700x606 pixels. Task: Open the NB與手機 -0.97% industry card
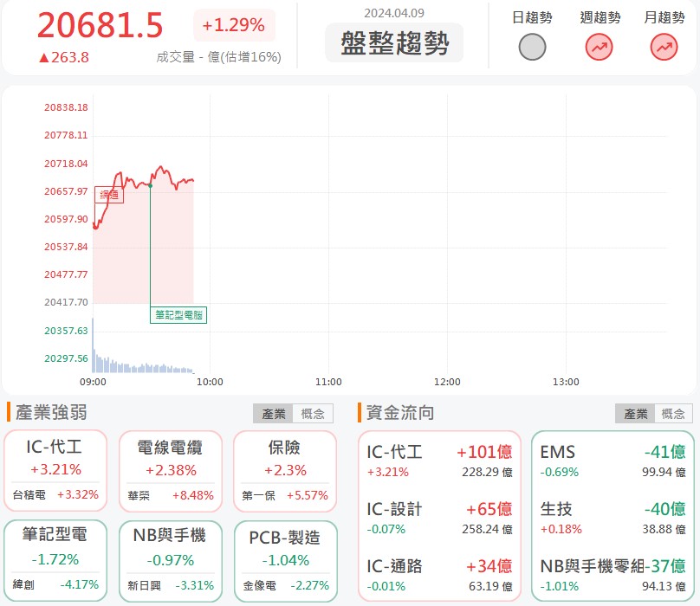tap(171, 560)
